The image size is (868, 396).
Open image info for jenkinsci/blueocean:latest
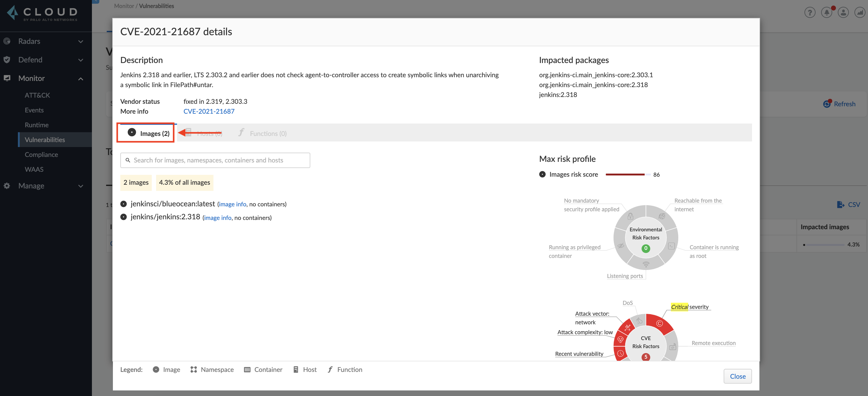tap(232, 204)
